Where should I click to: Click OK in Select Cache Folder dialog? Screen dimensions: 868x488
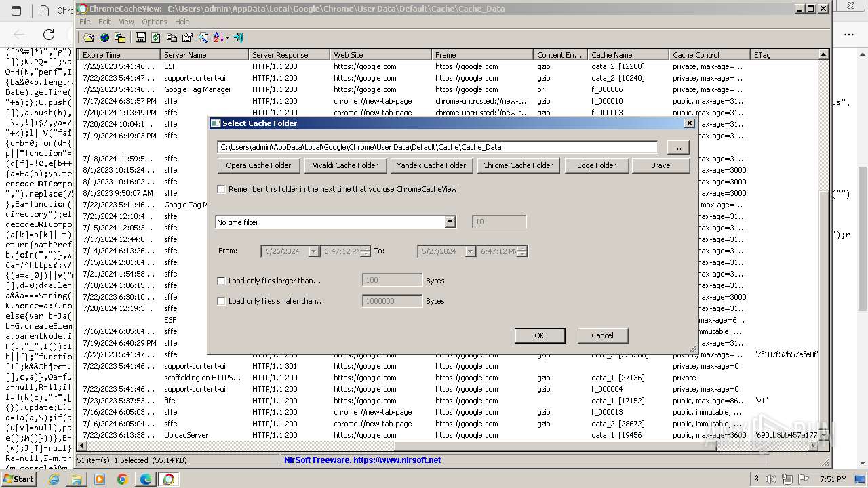coord(539,335)
